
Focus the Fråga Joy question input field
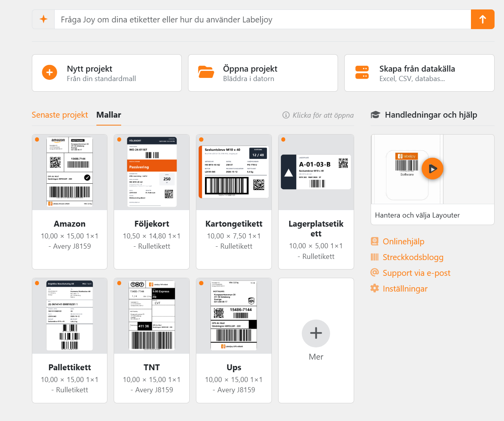pos(263,19)
